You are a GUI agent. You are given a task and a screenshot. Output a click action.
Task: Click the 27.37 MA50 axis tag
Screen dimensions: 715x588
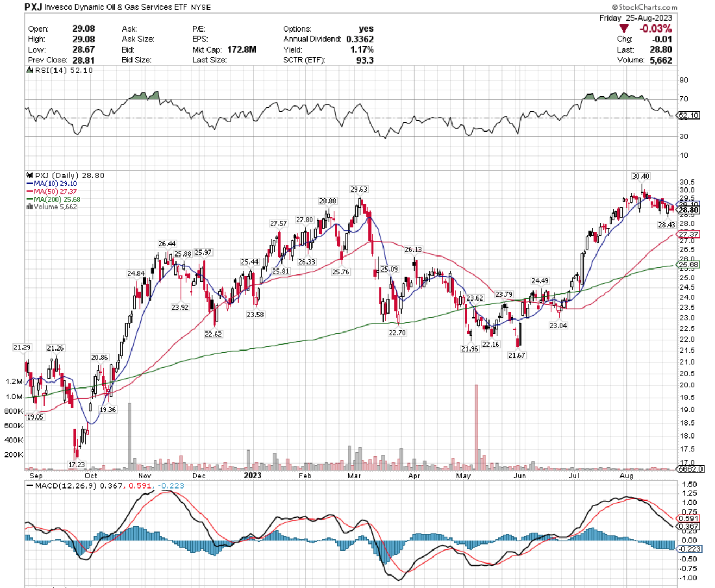(x=688, y=234)
